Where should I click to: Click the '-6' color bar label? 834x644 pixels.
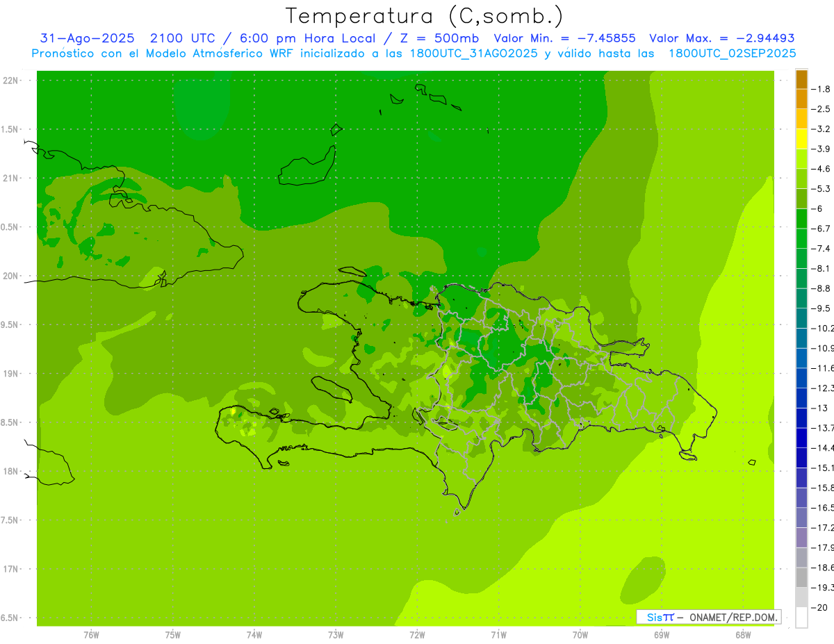pos(817,208)
